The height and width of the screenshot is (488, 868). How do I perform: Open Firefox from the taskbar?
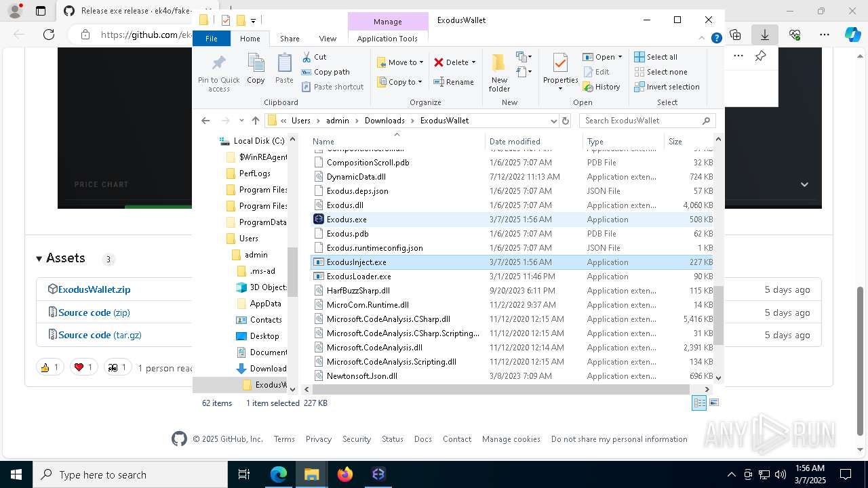click(345, 474)
